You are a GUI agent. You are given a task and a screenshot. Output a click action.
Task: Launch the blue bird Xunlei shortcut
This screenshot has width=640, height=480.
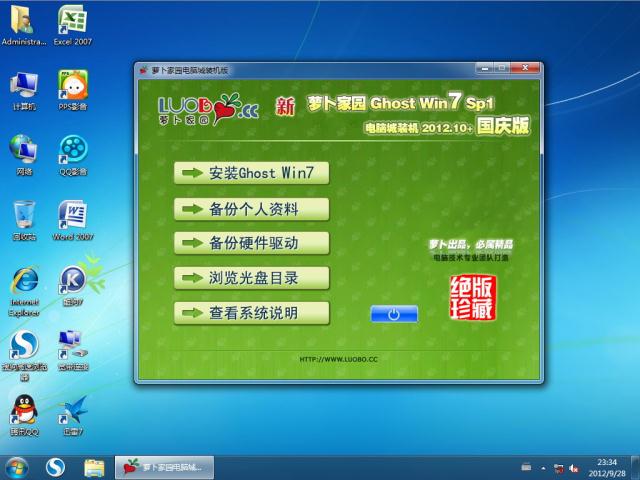[x=73, y=415]
